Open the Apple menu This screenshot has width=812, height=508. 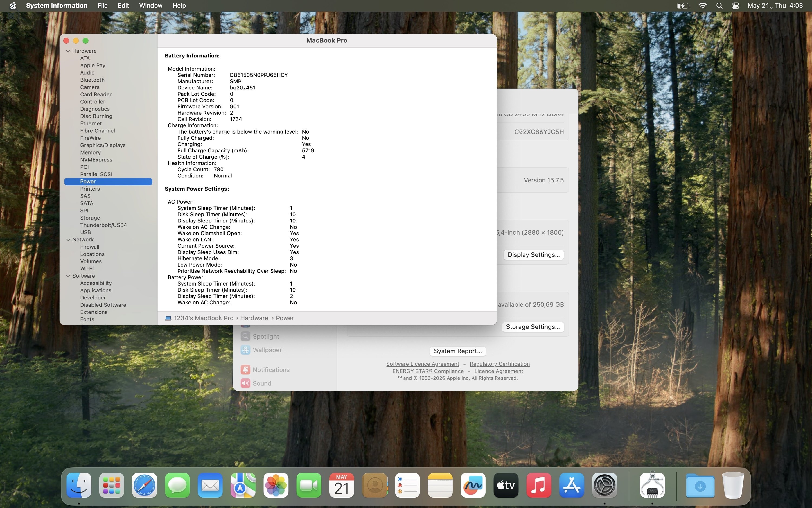(13, 6)
